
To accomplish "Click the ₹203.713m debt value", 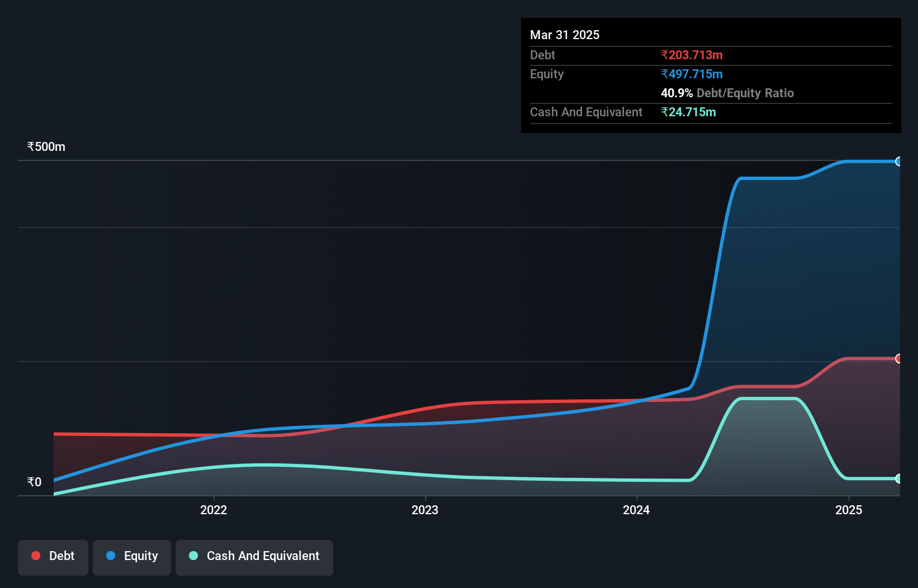I will pyautogui.click(x=692, y=55).
